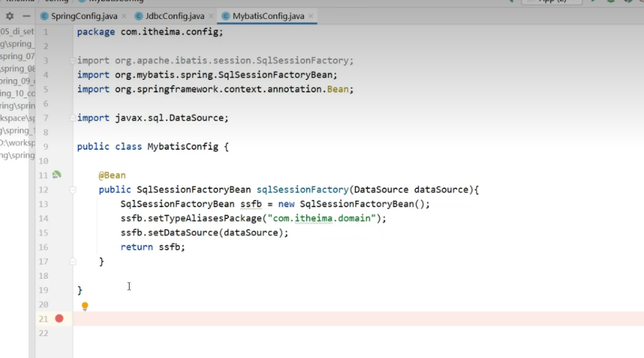Image resolution: width=644 pixels, height=358 pixels.
Task: Collapse the import block fold marker
Action: [73, 61]
